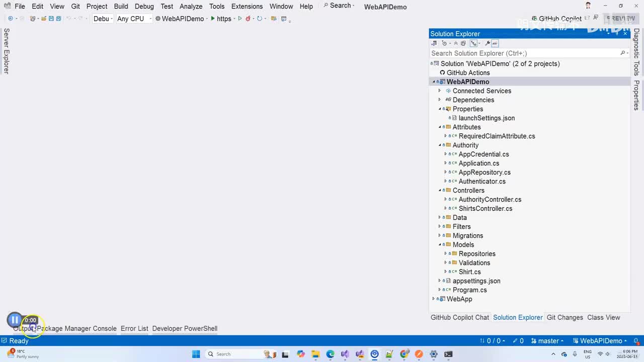Open Google Chrome from the taskbar
This screenshot has width=644, height=362.
coord(404,354)
